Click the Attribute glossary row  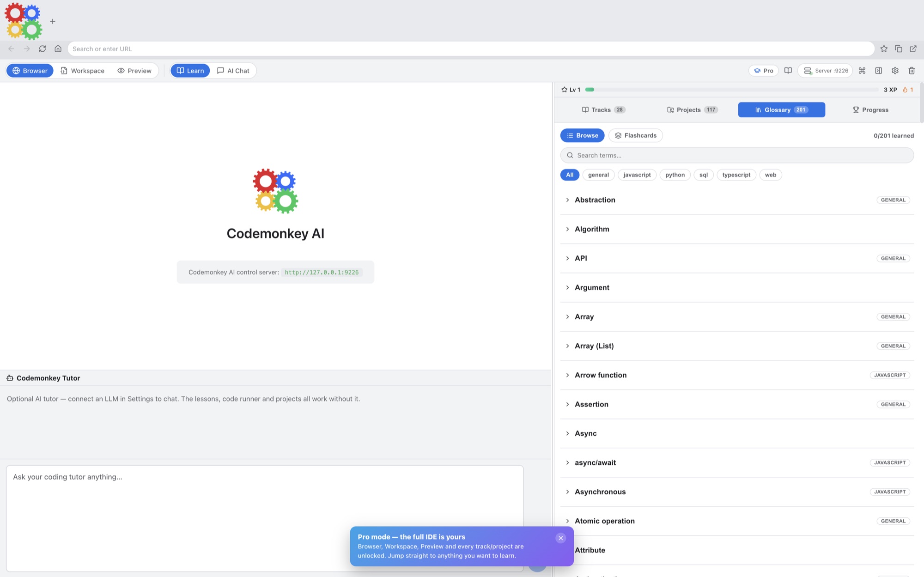(x=737, y=550)
